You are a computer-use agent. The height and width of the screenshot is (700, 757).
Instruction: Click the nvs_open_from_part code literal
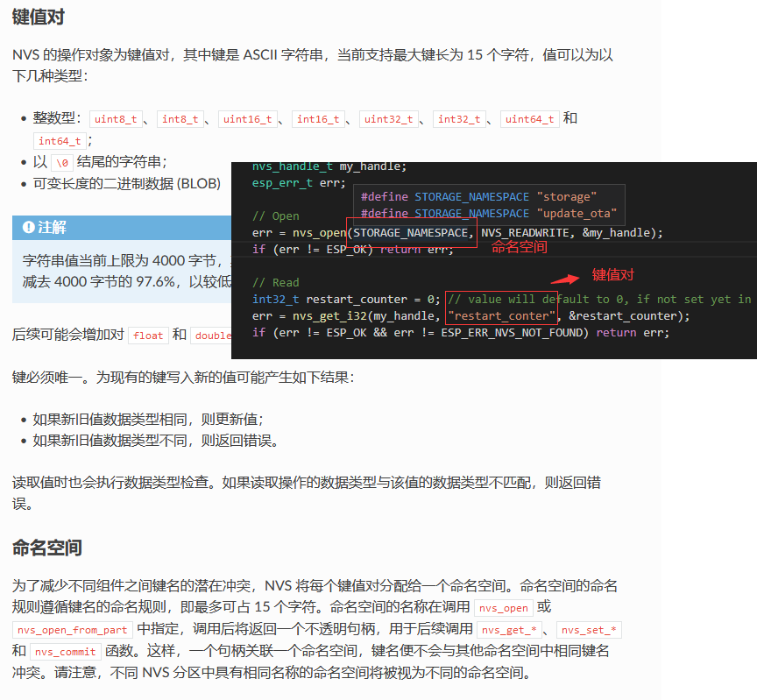click(73, 630)
